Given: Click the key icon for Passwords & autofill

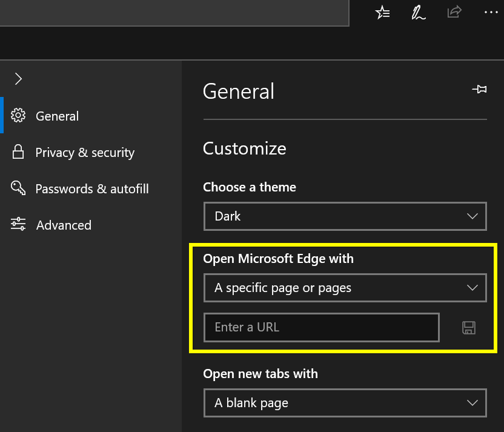Looking at the screenshot, I should (18, 188).
